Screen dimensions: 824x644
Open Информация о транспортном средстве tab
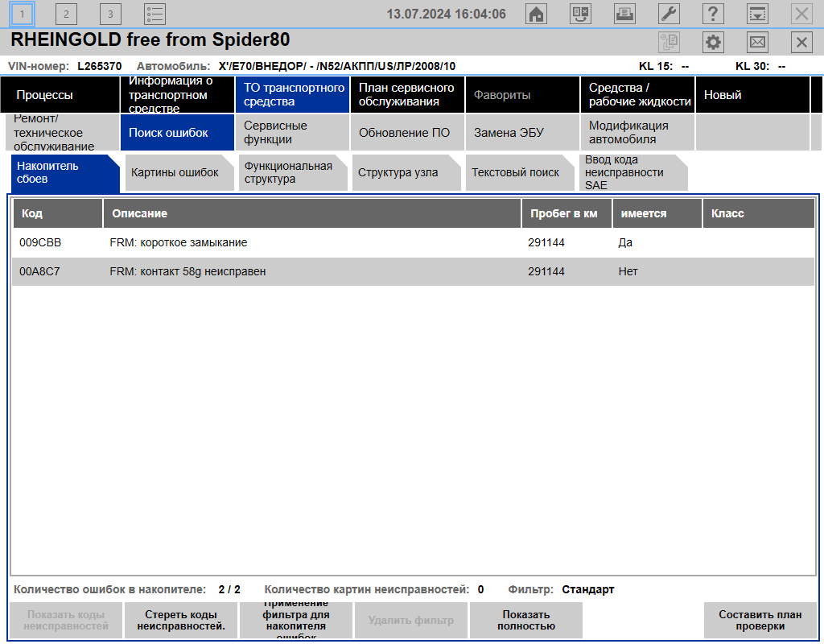178,95
